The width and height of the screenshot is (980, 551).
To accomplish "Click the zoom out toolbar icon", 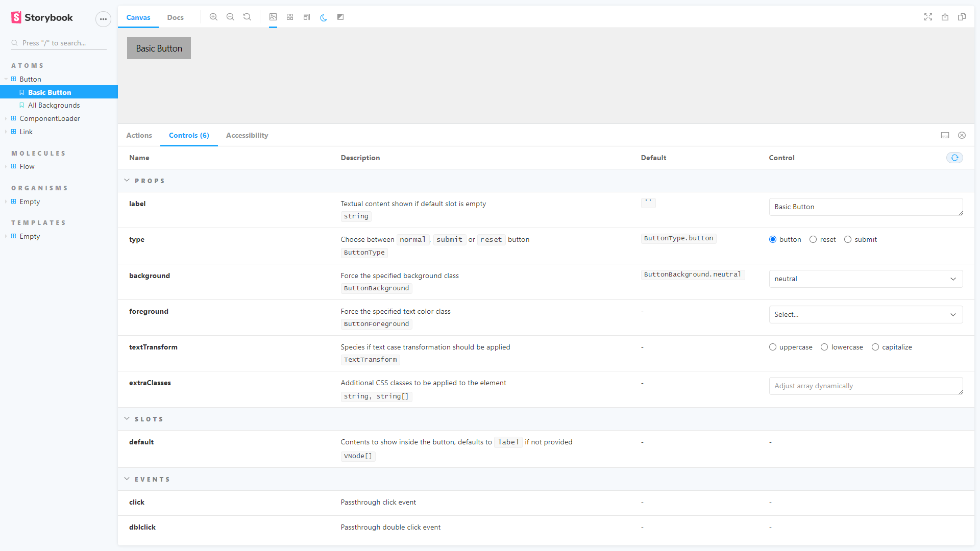I will (230, 17).
